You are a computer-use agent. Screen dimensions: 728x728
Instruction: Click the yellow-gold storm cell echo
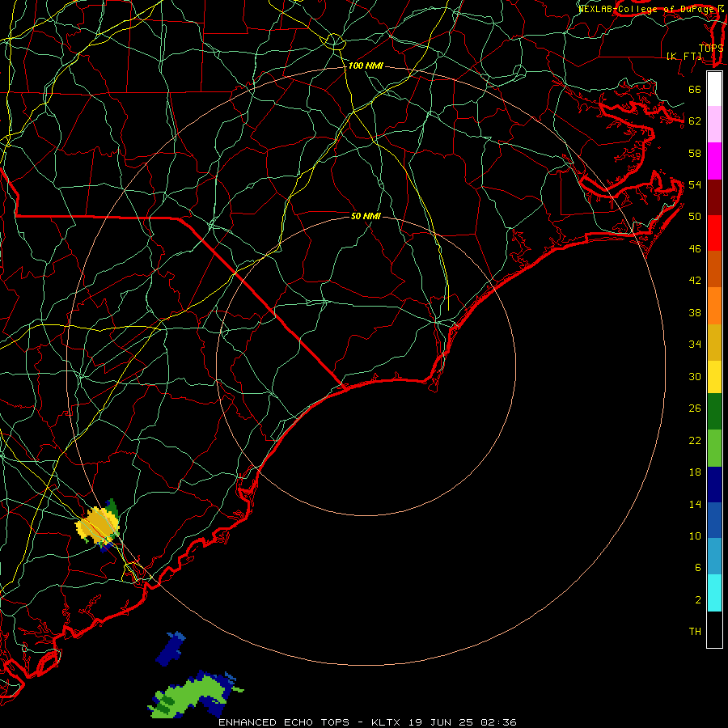98,525
